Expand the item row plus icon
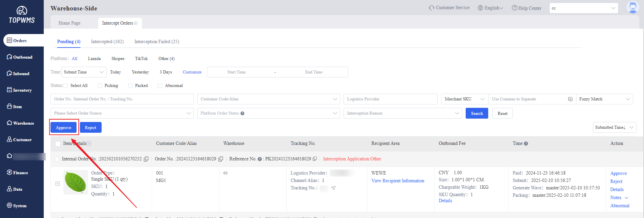 point(58,184)
